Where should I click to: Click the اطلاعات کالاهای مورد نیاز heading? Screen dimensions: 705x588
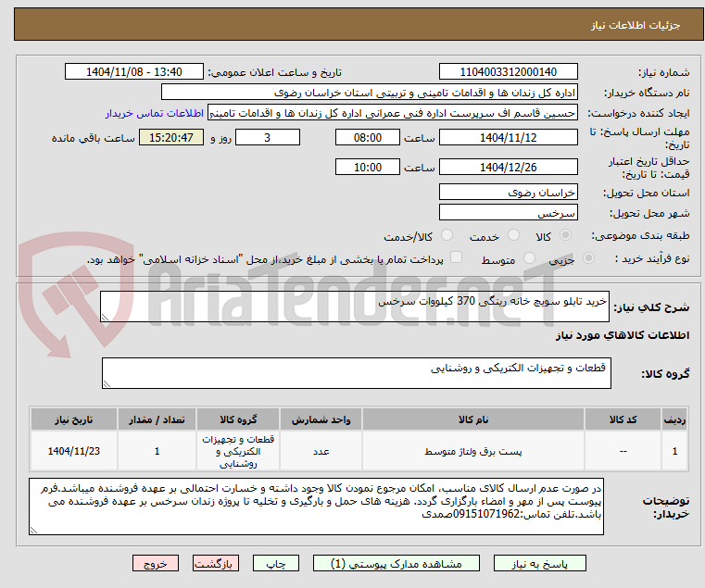(x=623, y=335)
